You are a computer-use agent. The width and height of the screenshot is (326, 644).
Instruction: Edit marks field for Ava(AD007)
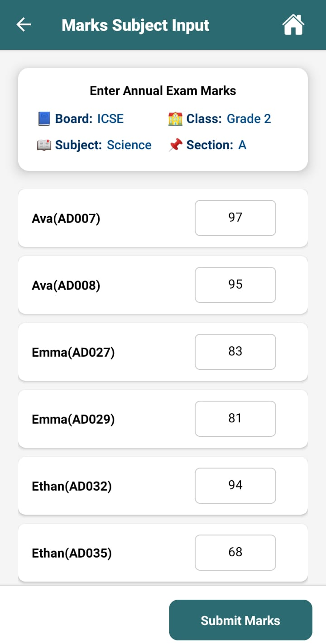pyautogui.click(x=235, y=218)
